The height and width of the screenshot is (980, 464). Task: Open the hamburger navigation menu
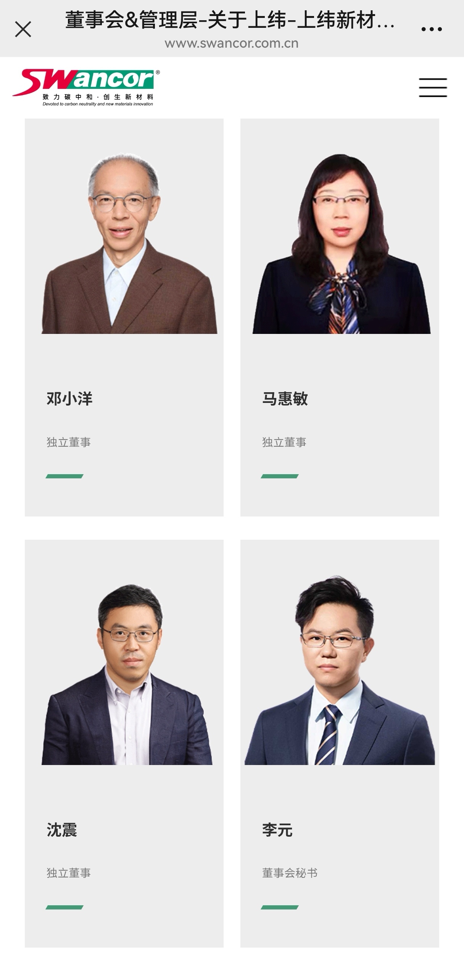[x=433, y=88]
